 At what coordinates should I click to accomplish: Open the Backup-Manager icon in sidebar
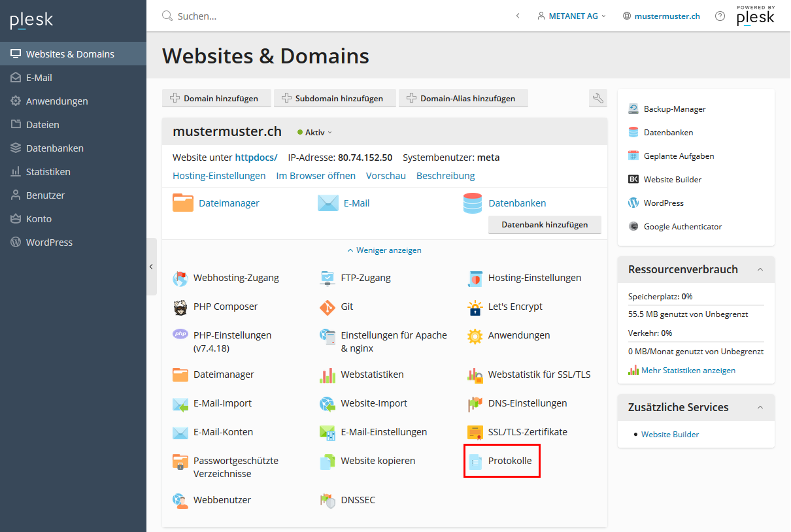[633, 109]
